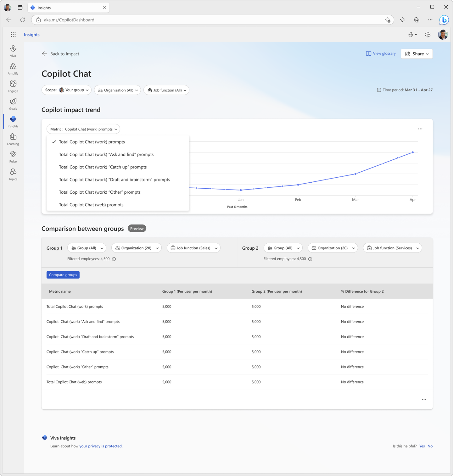Viewport: 453px width, 476px height.
Task: Open the app launcher waffle icon
Action: click(x=13, y=35)
